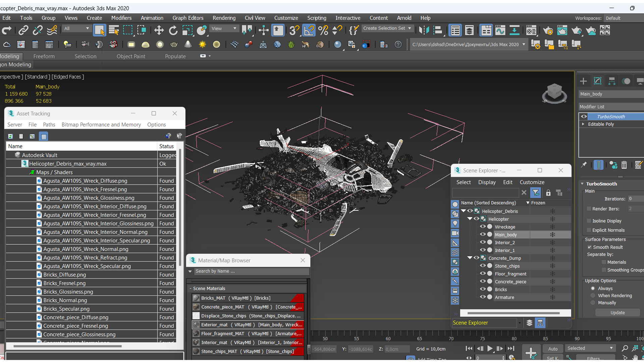Open the All selection filter dropdown
The image size is (644, 362).
[76, 28]
